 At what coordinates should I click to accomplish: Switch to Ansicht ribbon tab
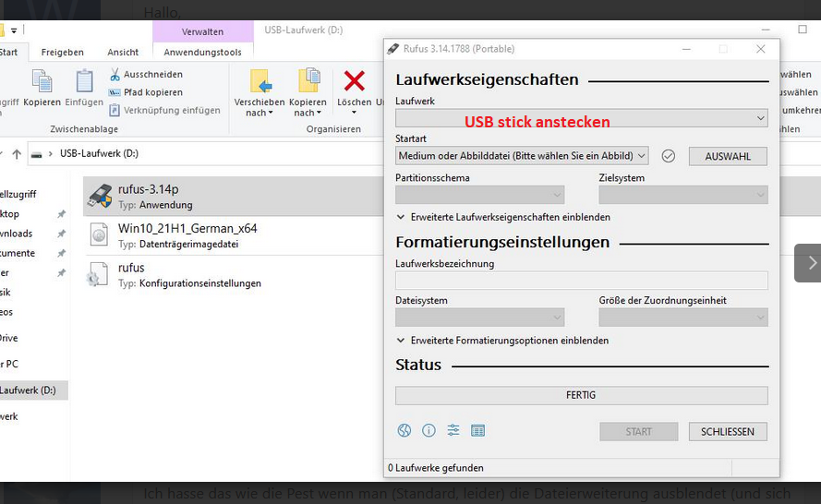coord(123,53)
